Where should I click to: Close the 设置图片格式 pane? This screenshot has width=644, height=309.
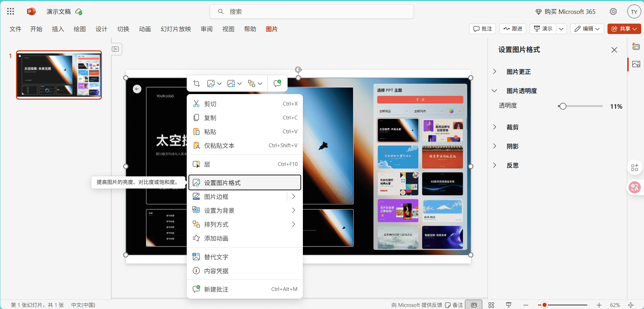614,50
